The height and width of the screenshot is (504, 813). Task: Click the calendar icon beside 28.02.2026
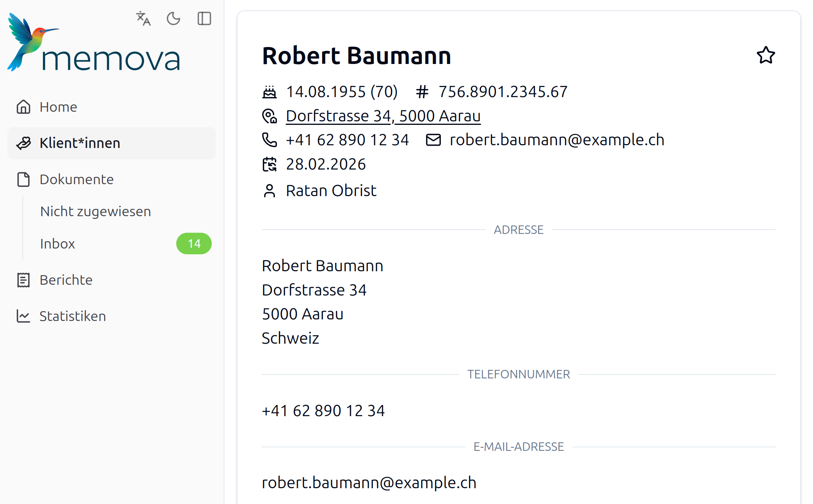(270, 164)
